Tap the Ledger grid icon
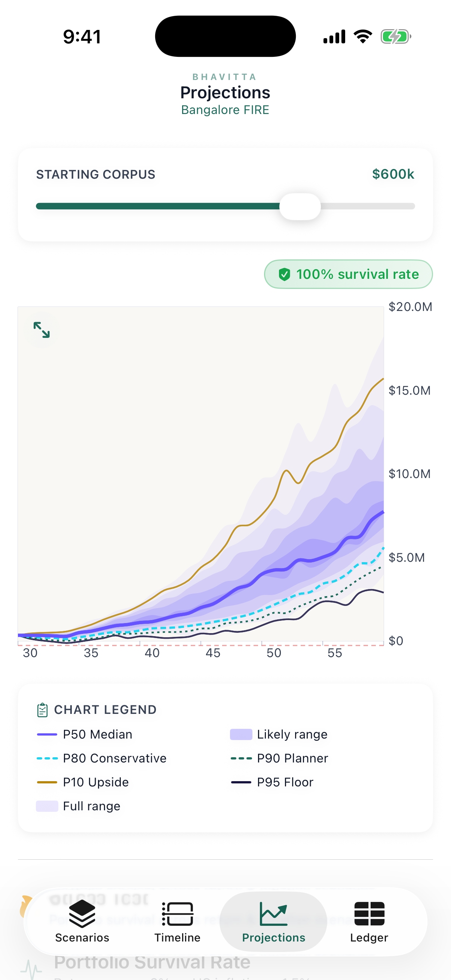This screenshot has width=451, height=980. click(x=369, y=913)
